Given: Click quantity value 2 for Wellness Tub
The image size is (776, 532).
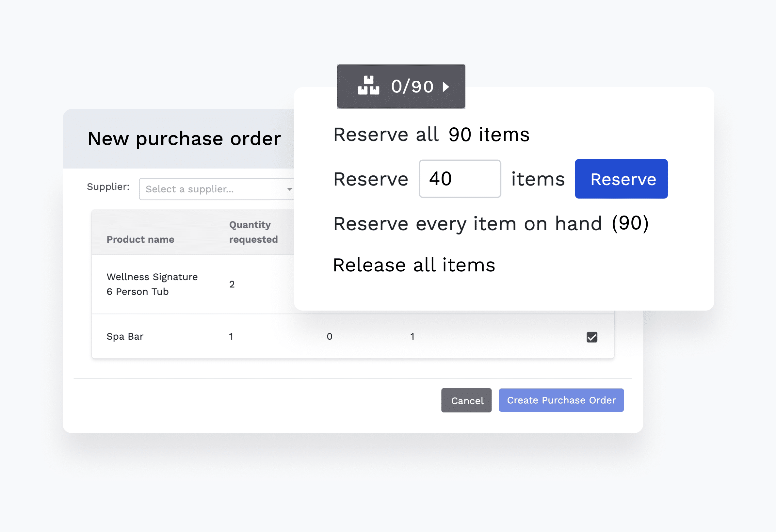Looking at the screenshot, I should 232,284.
